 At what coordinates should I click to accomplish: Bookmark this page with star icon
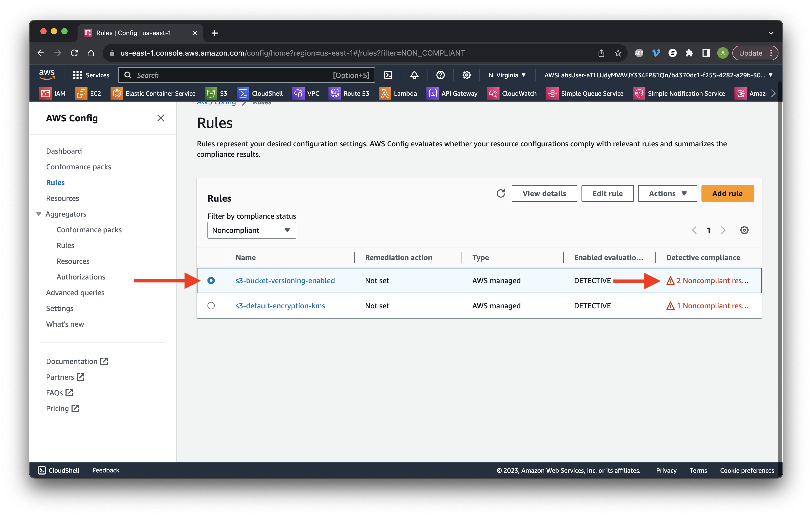(x=618, y=53)
